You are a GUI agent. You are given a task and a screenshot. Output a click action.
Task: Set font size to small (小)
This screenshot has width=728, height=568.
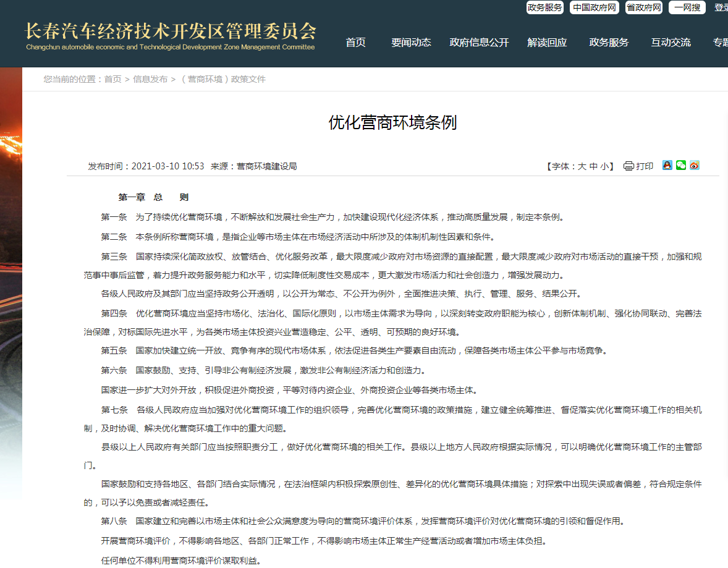[604, 166]
